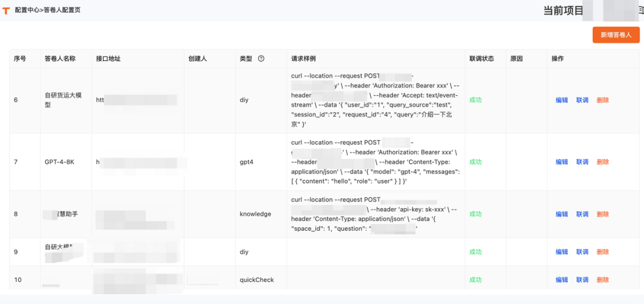Edit row number 9
644x304 pixels.
pos(562,252)
